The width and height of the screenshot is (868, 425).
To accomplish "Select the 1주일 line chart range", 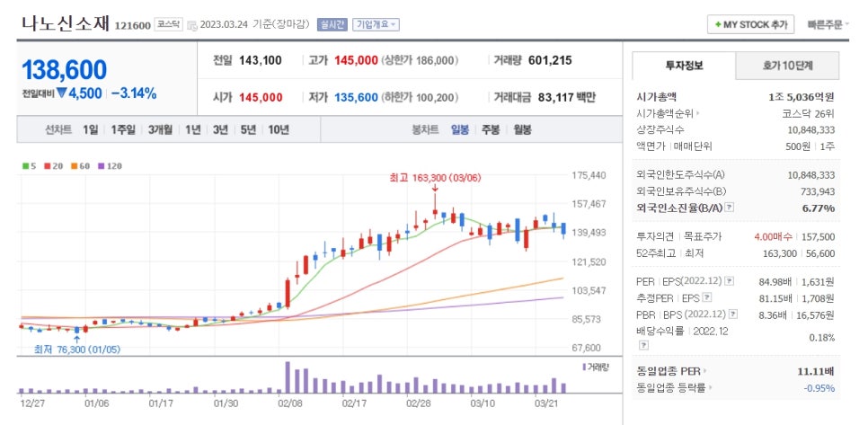I will pos(122,129).
